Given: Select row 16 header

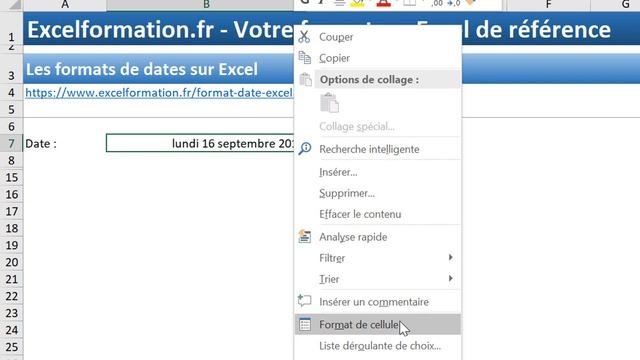Looking at the screenshot, I should pyautogui.click(x=11, y=194).
